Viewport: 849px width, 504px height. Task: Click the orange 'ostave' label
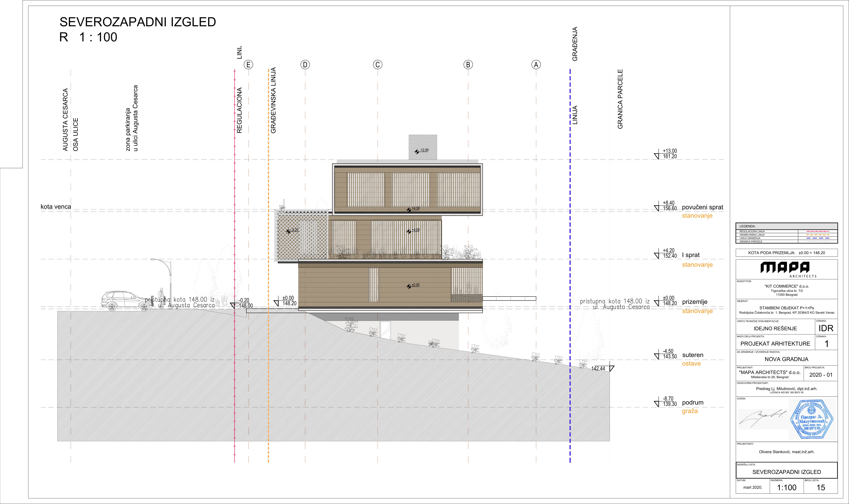point(691,363)
